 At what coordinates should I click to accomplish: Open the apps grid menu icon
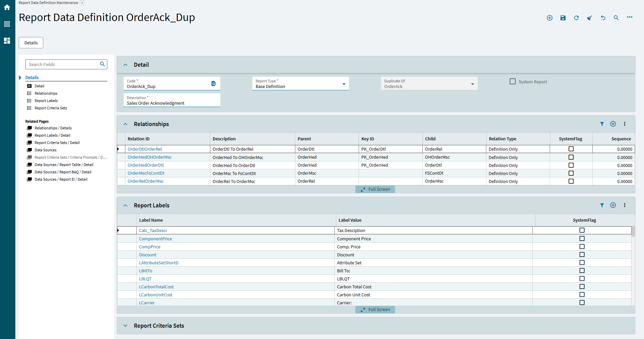(x=7, y=24)
